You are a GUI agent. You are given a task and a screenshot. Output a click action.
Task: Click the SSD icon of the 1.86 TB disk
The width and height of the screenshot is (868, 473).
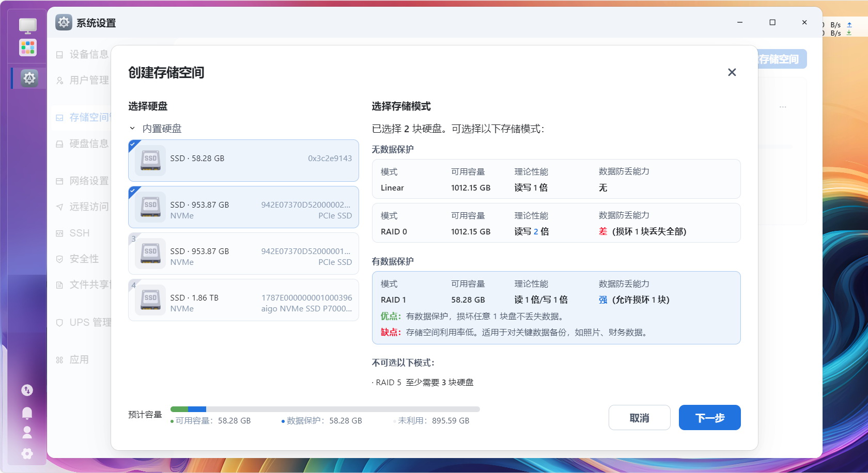tap(149, 299)
